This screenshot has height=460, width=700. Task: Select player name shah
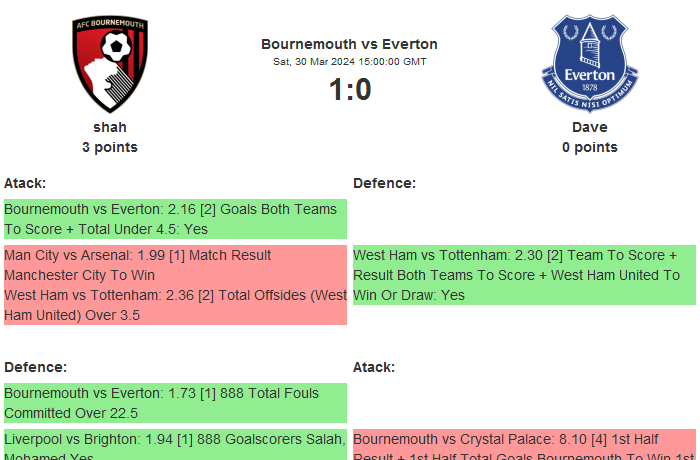(110, 127)
